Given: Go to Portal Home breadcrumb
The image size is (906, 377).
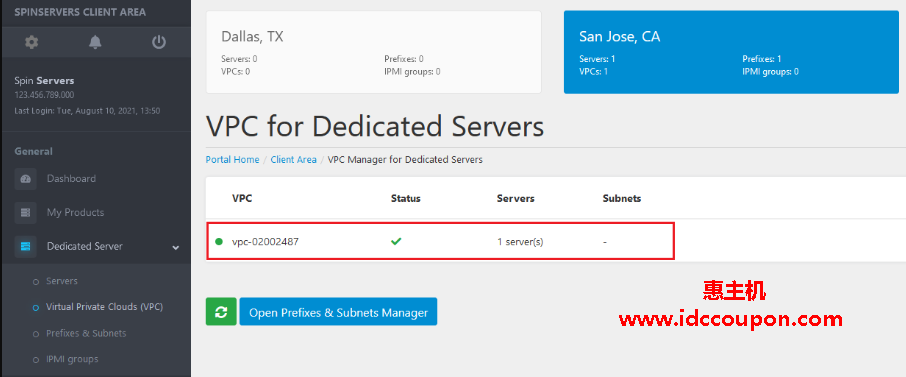Looking at the screenshot, I should (232, 160).
